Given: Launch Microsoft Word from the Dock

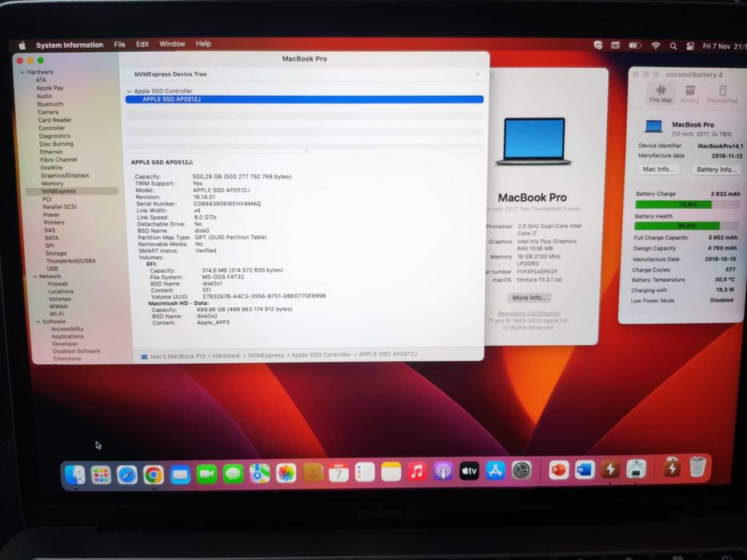Looking at the screenshot, I should point(584,470).
